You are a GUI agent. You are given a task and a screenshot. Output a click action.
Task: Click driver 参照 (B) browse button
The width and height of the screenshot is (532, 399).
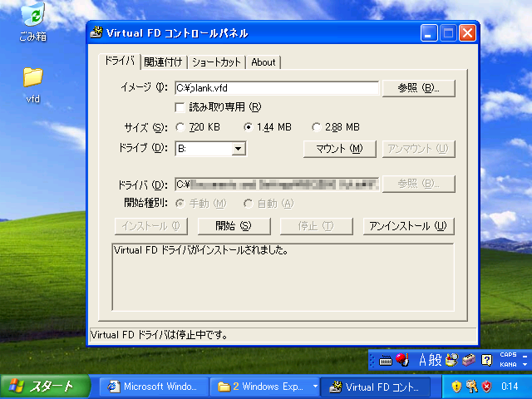(419, 184)
